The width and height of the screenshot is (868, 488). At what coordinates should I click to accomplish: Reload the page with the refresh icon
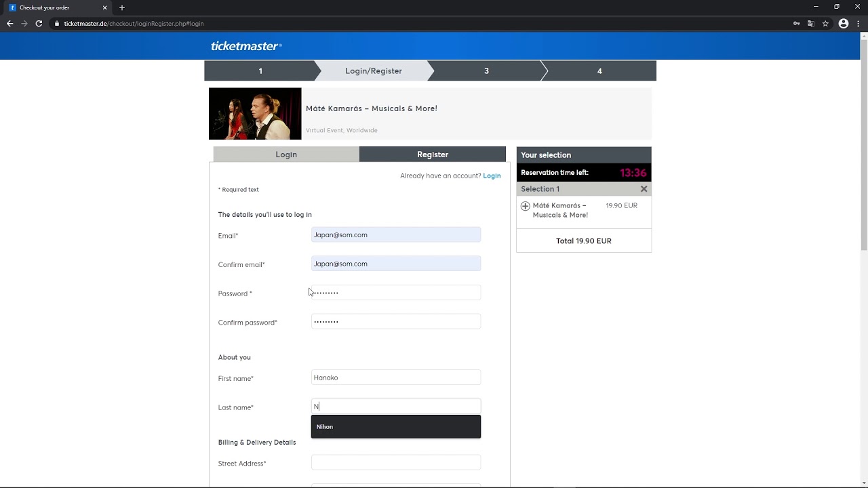(39, 24)
